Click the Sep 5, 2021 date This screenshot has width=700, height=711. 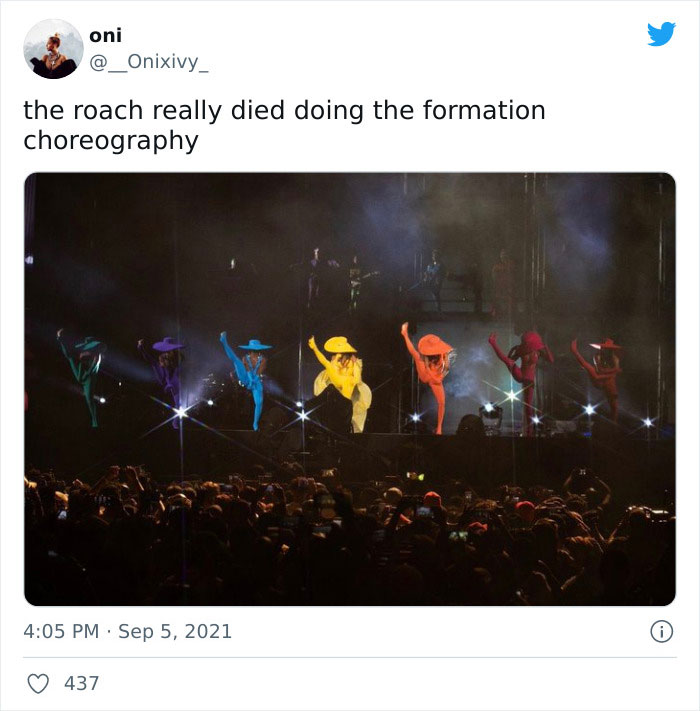click(x=175, y=632)
